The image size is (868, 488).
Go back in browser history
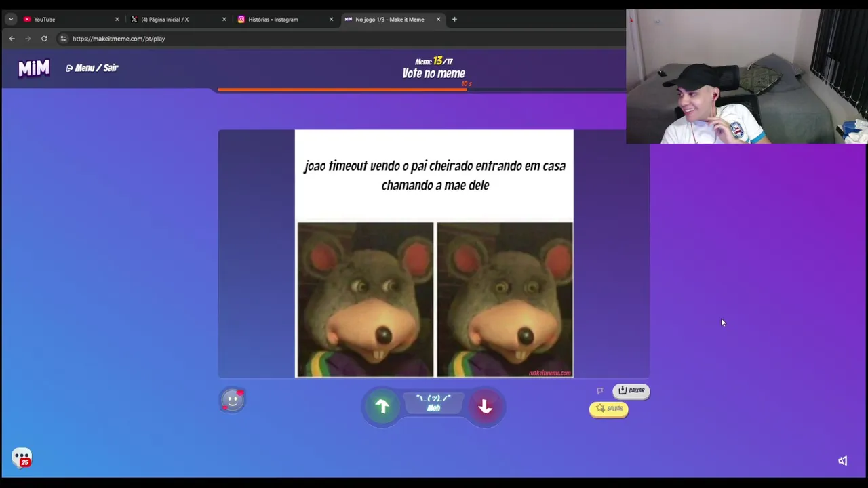point(12,39)
